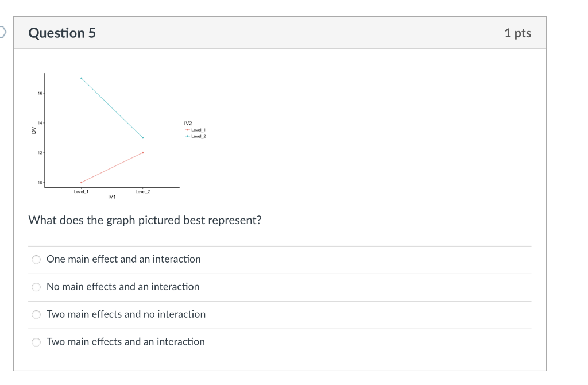Flag Question 5 with the marker icon
The width and height of the screenshot is (588, 385).
point(3,32)
